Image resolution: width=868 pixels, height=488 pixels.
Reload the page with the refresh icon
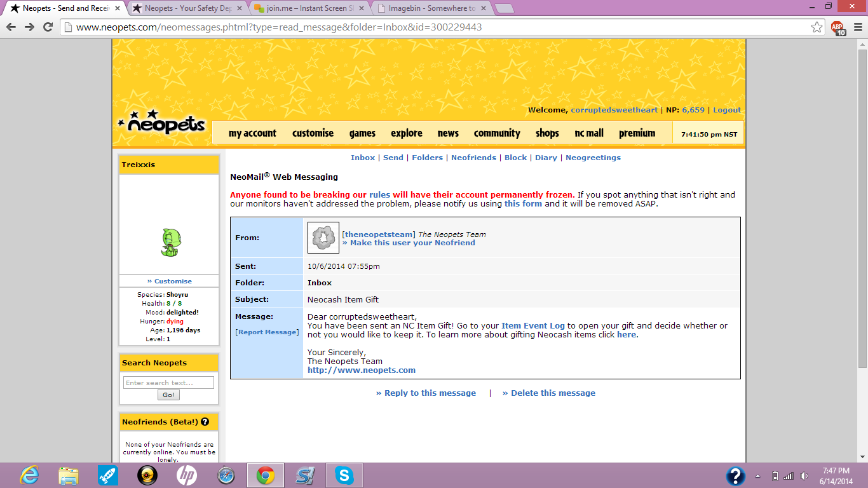pyautogui.click(x=48, y=27)
